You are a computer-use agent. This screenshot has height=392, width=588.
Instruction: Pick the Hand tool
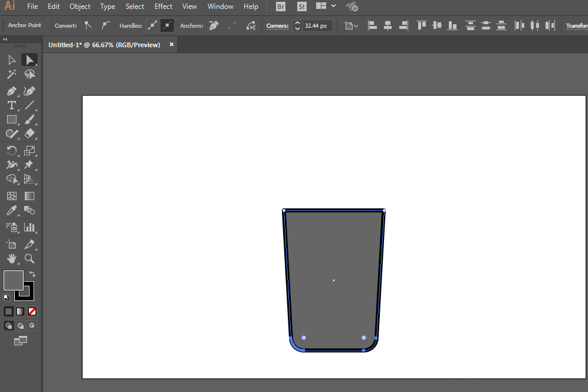click(x=11, y=259)
